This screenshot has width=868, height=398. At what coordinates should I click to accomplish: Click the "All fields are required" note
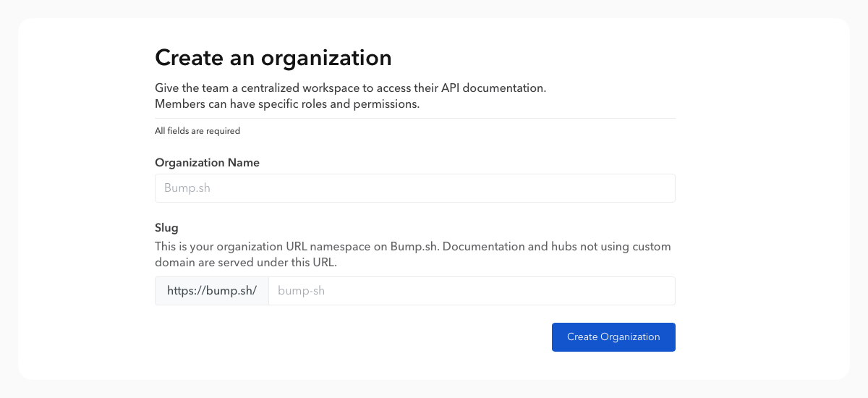pos(197,131)
